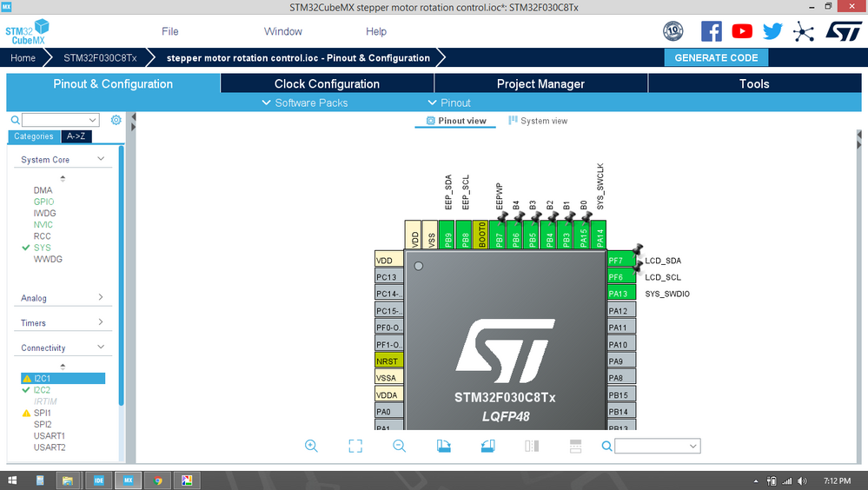Screen dimensions: 868x490
Task: Click the NRST pin on chip
Action: point(389,361)
